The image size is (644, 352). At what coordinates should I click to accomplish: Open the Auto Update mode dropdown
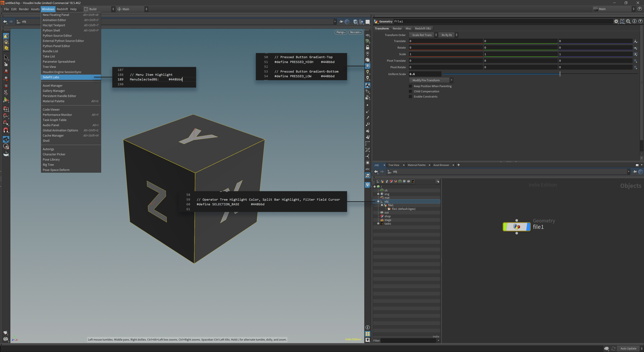pos(631,348)
